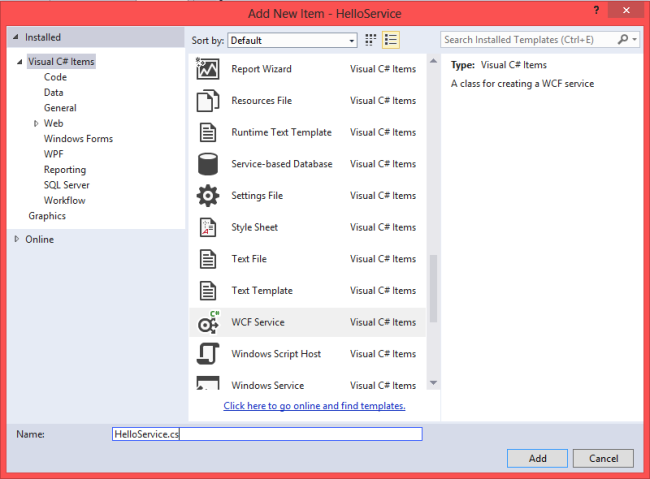Click the Settings File gear icon
650x479 pixels.
[x=207, y=196]
